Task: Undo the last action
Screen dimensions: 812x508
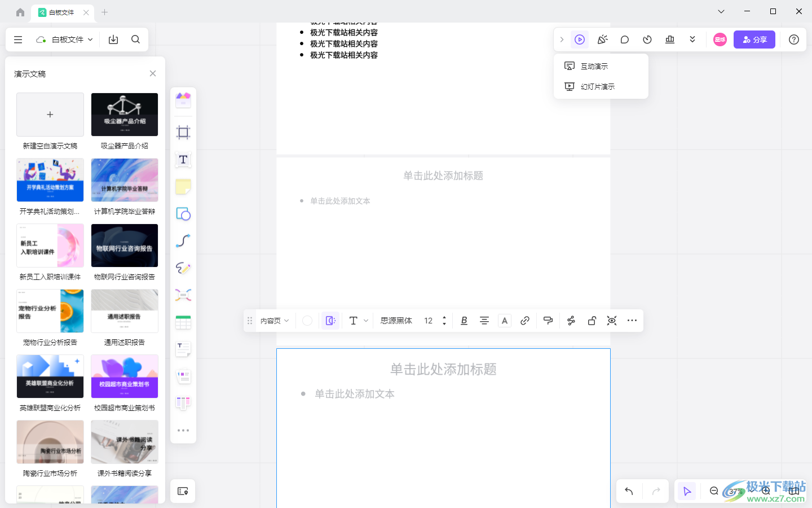Action: click(629, 491)
